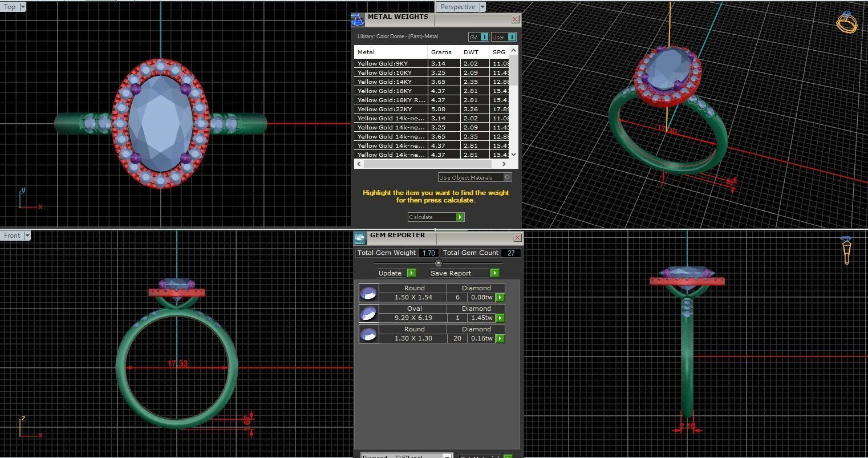
Task: Click the 1.30 X 1.30 size cell
Action: 413,338
